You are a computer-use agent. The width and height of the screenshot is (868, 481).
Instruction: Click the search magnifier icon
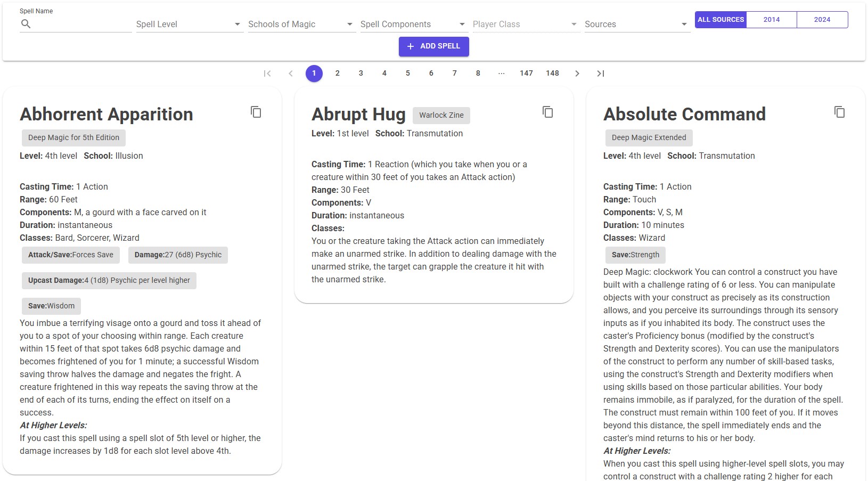[x=26, y=24]
